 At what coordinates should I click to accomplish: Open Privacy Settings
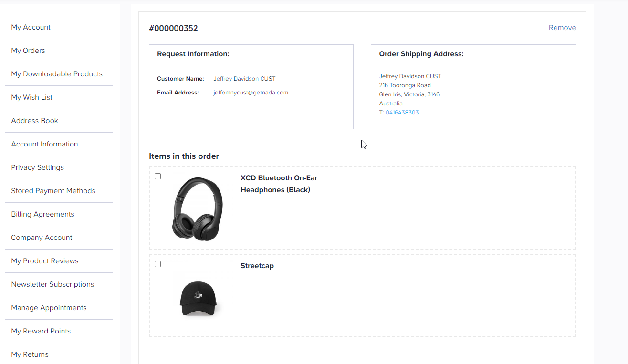coord(38,167)
